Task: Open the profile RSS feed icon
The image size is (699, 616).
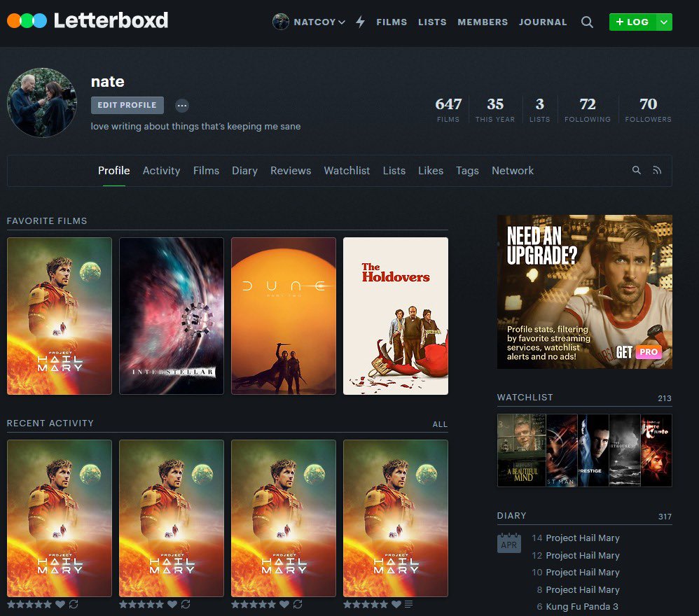Action: (x=657, y=170)
